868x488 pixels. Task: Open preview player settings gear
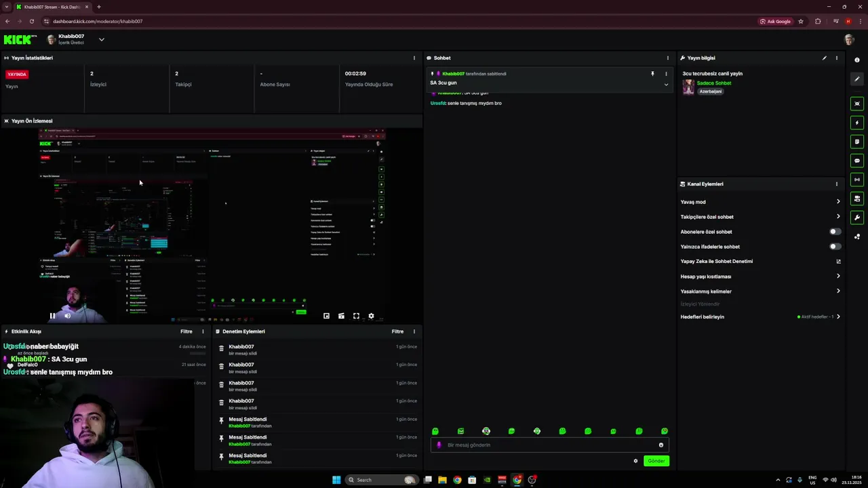[371, 316]
